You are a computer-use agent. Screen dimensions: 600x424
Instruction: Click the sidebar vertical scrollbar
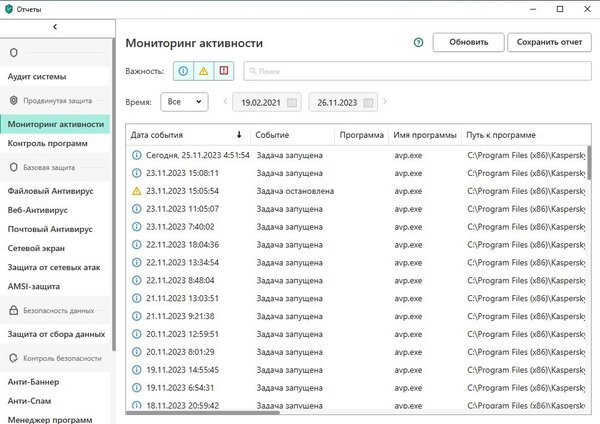[114, 194]
